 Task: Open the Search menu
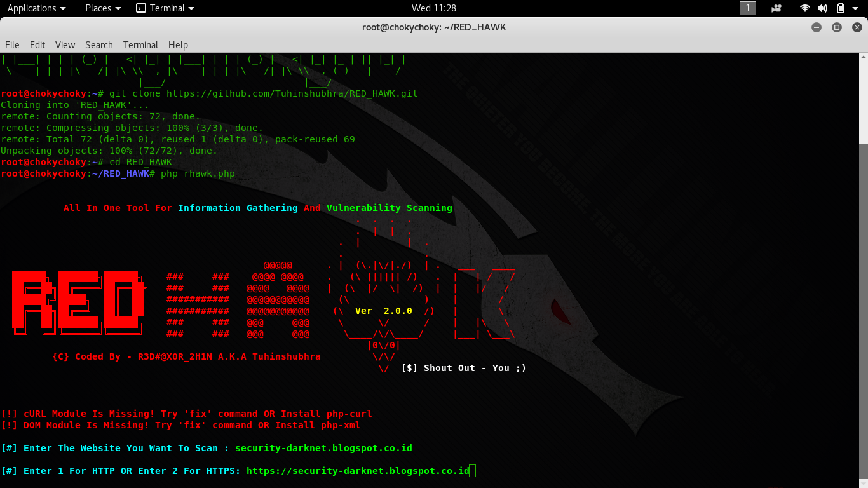(x=99, y=44)
